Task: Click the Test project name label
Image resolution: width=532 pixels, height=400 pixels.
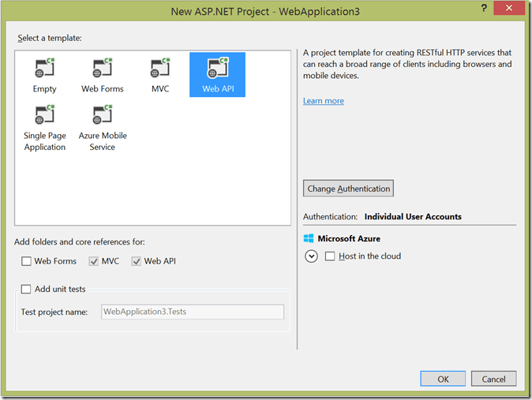Action: [x=54, y=312]
